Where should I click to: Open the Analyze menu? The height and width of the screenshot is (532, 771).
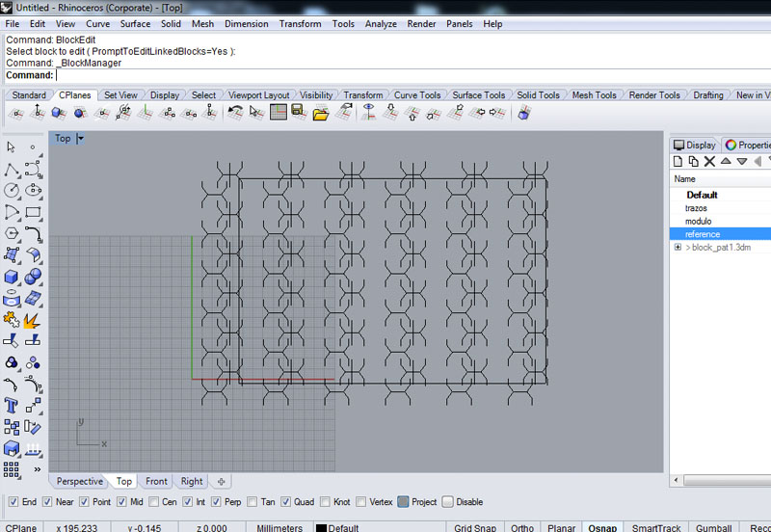(x=381, y=23)
